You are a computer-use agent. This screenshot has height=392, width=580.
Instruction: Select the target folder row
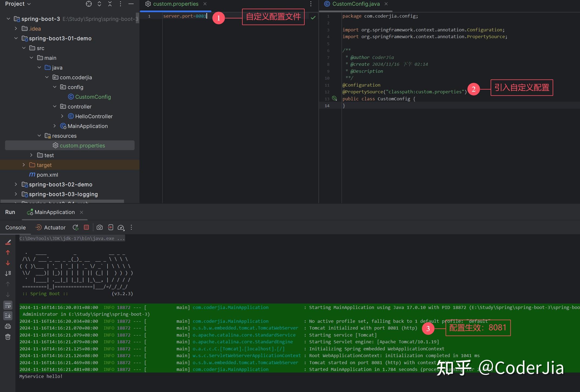[x=70, y=165]
